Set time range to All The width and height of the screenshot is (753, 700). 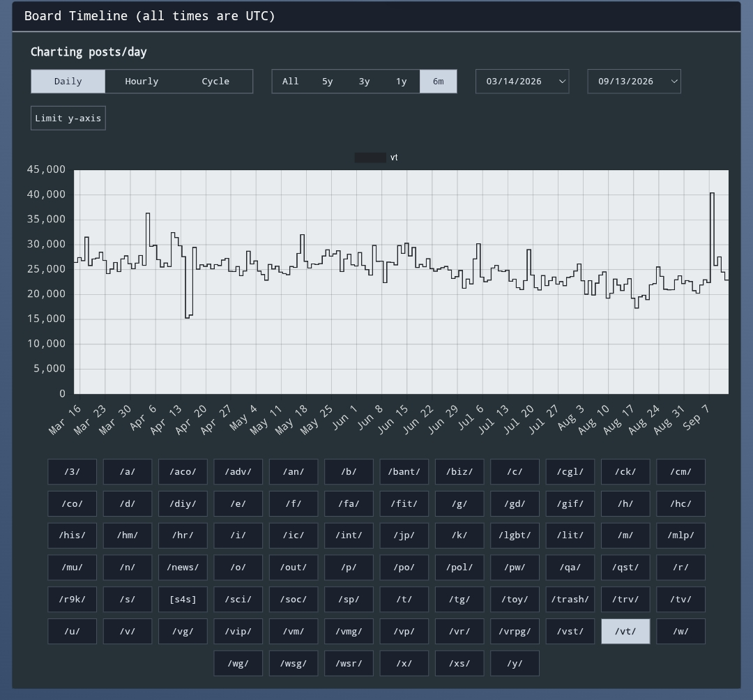(x=291, y=82)
